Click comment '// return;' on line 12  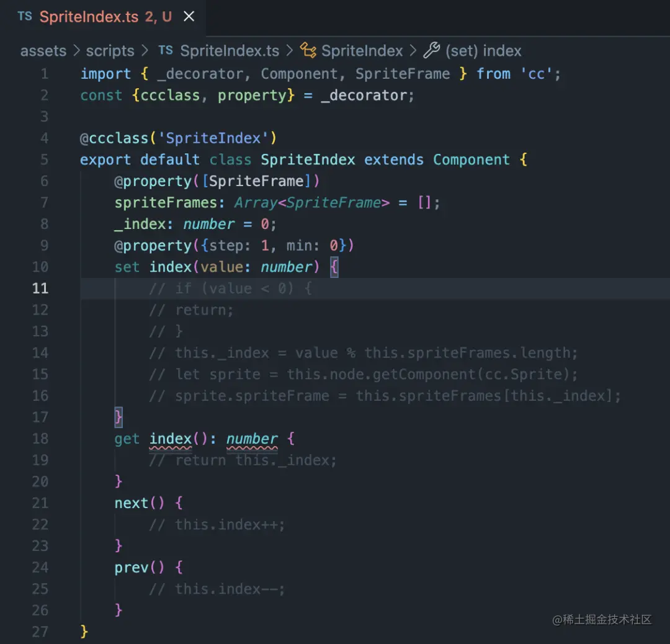point(192,310)
